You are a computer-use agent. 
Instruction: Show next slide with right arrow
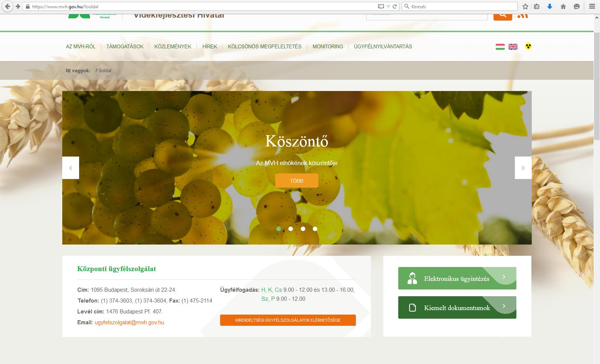523,168
